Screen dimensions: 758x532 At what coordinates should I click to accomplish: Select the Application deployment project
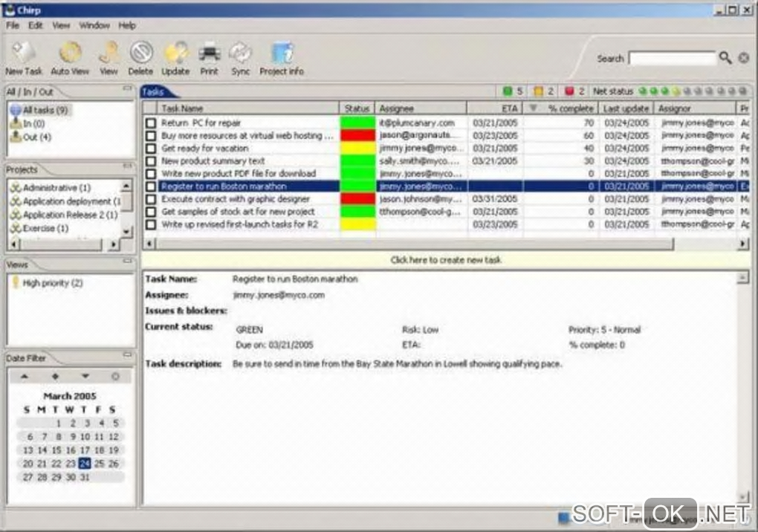[x=65, y=201]
